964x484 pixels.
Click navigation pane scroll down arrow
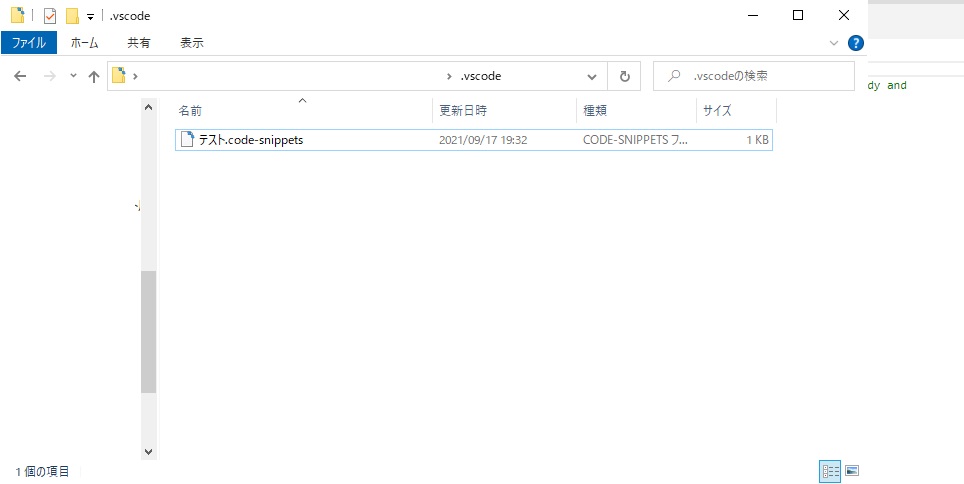(148, 451)
